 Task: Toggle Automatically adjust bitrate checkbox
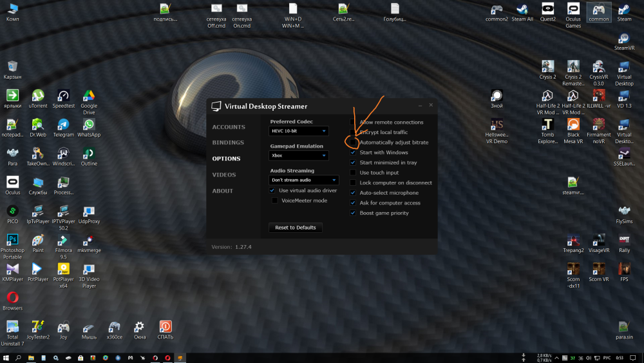pos(353,142)
